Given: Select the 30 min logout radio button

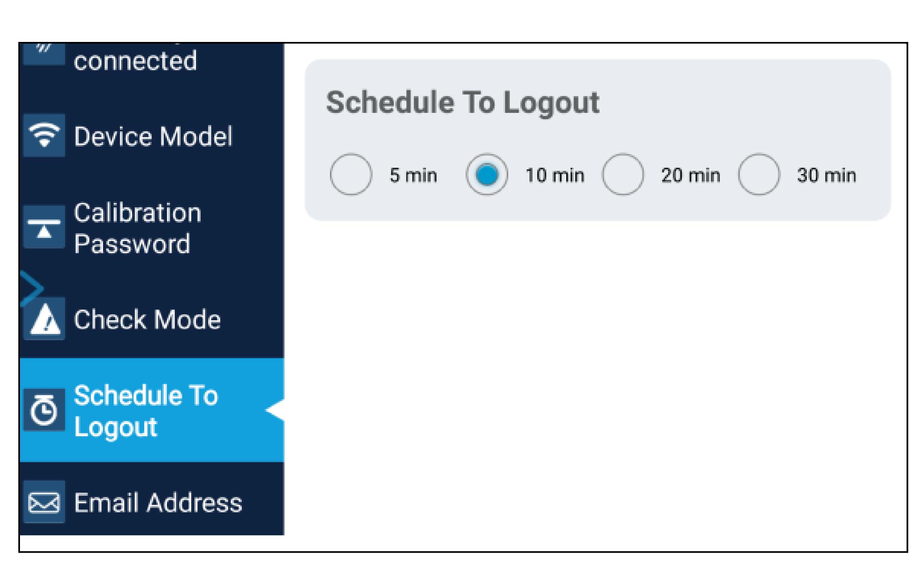Looking at the screenshot, I should [759, 174].
